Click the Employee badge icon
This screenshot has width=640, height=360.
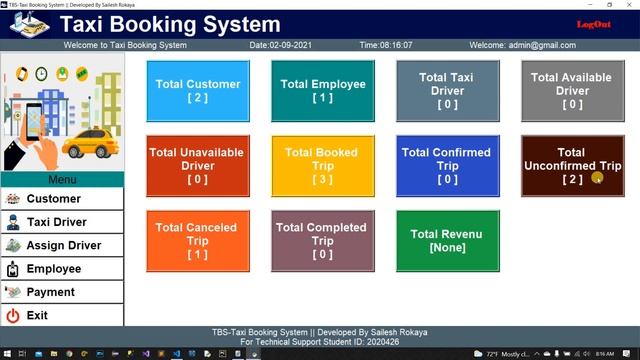(x=13, y=269)
